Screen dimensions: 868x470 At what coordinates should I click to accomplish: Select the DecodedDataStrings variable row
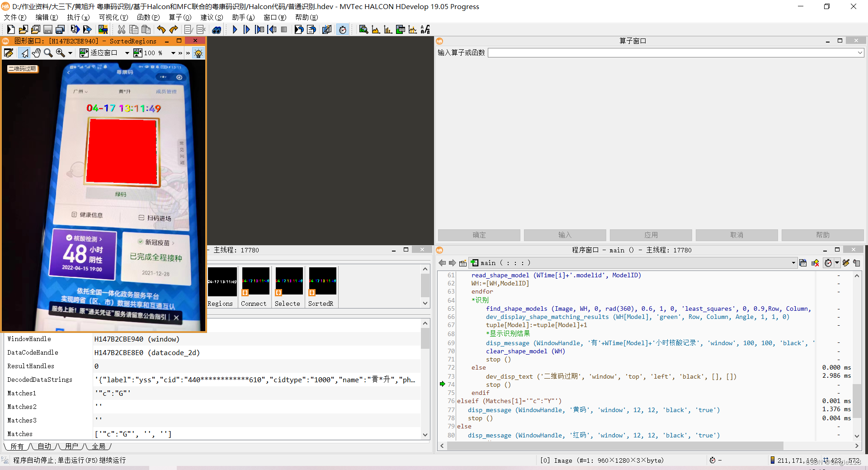(212, 380)
